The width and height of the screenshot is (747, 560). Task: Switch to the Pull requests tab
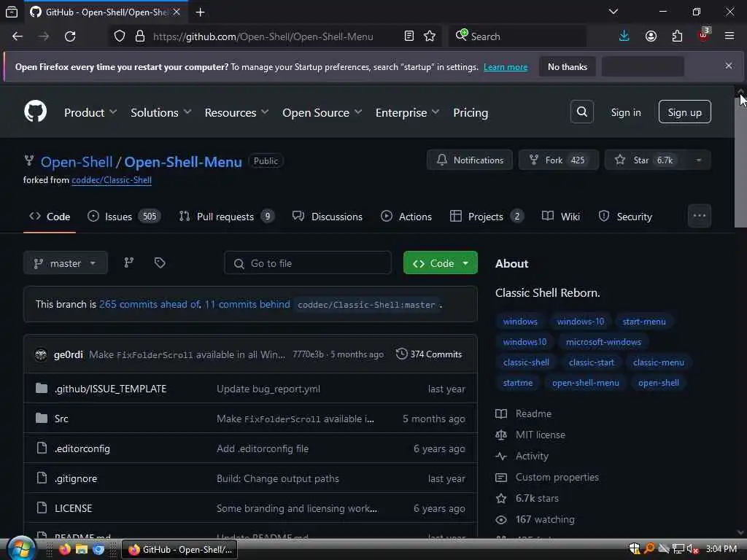tap(227, 217)
